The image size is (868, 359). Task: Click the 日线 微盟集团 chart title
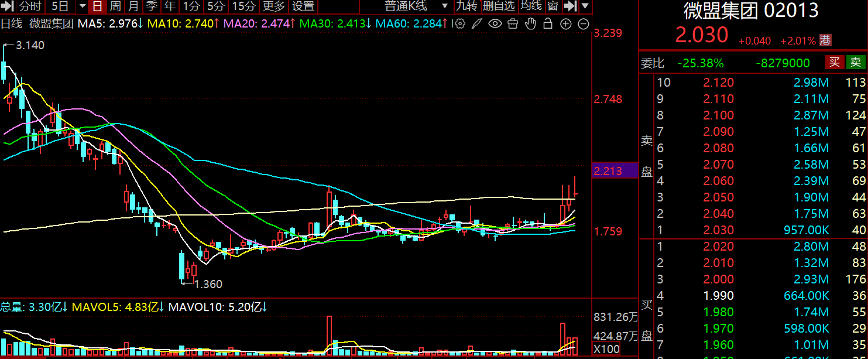tap(37, 24)
